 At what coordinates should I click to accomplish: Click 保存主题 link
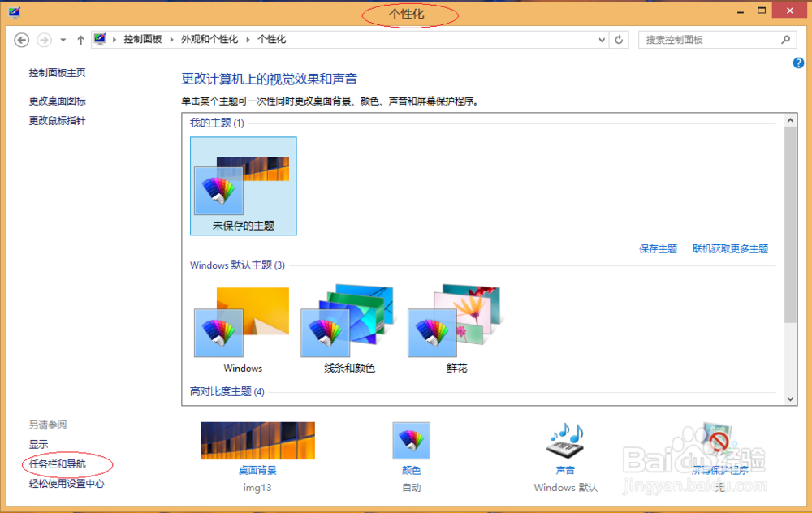pos(659,249)
